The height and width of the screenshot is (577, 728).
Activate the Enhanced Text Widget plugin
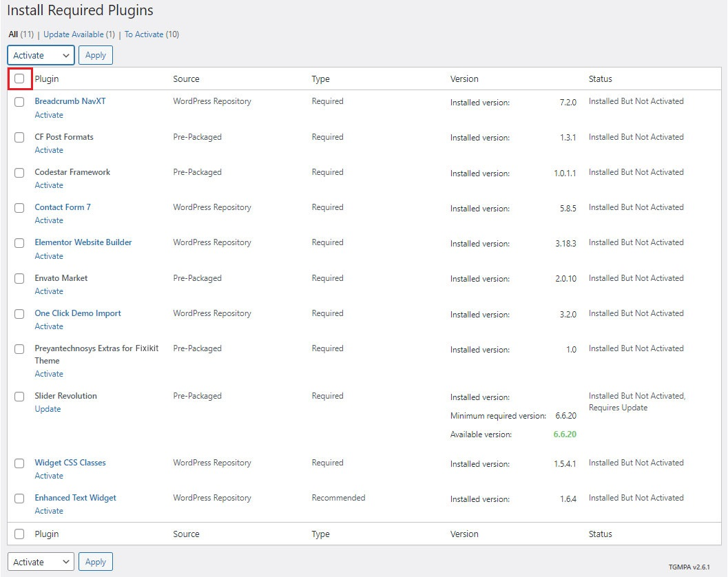[49, 511]
